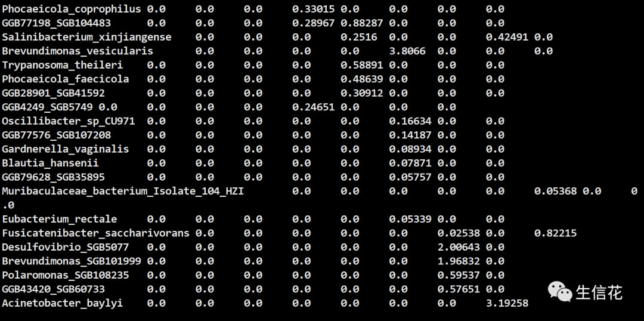Click the Gardnerella_vaginalis row label

click(66, 149)
